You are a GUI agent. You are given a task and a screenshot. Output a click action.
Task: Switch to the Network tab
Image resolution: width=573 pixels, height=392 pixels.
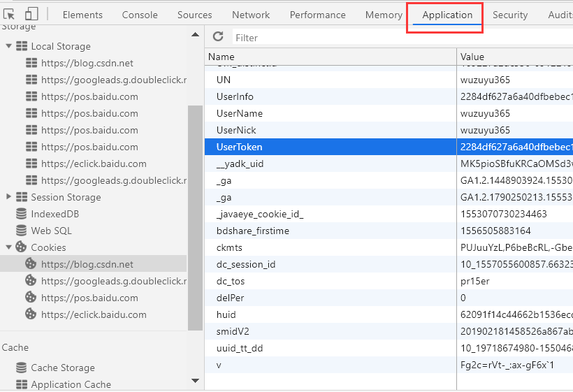pos(251,15)
